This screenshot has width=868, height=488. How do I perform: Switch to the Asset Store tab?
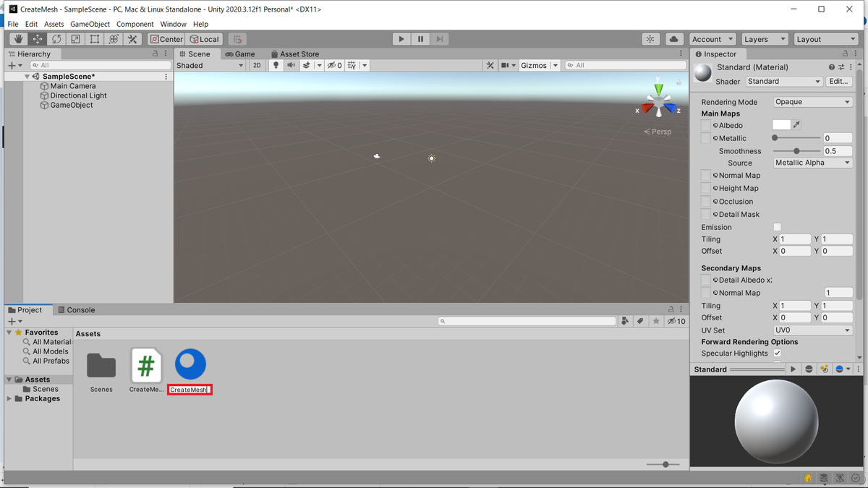coord(294,54)
